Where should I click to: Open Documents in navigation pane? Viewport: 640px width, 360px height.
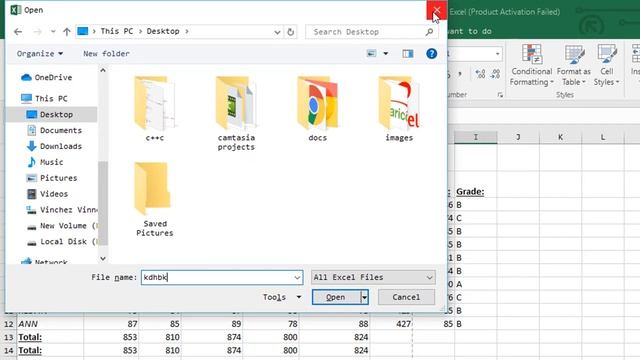54,130
